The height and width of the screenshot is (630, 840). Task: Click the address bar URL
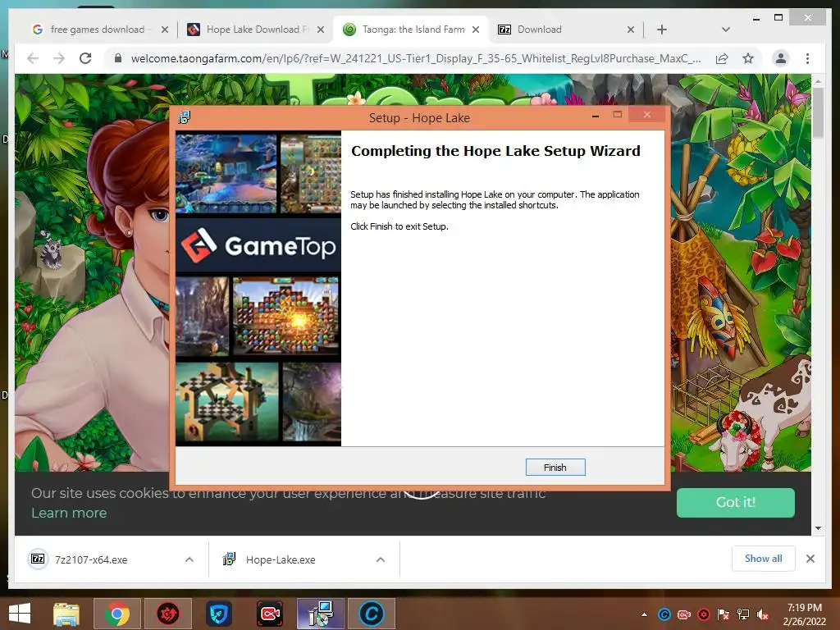[416, 58]
